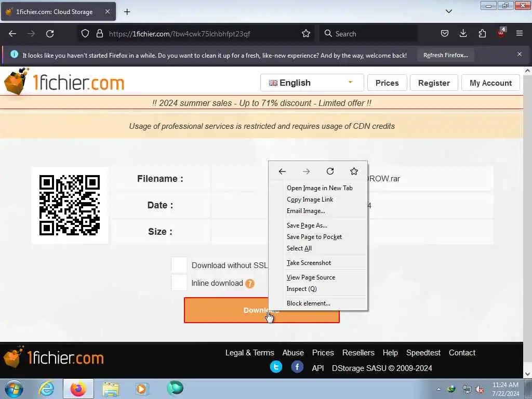Click the reload page icon in toolbar
The height and width of the screenshot is (399, 532).
click(x=50, y=34)
